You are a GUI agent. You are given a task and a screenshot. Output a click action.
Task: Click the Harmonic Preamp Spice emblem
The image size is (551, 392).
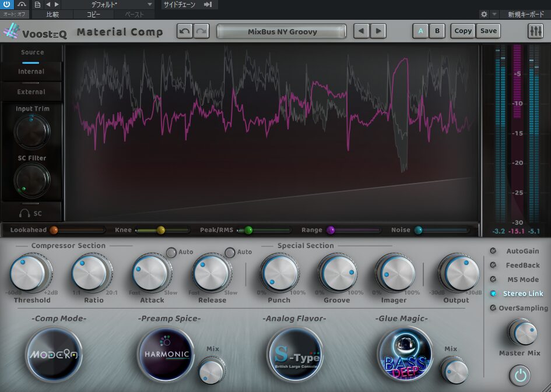coord(166,354)
